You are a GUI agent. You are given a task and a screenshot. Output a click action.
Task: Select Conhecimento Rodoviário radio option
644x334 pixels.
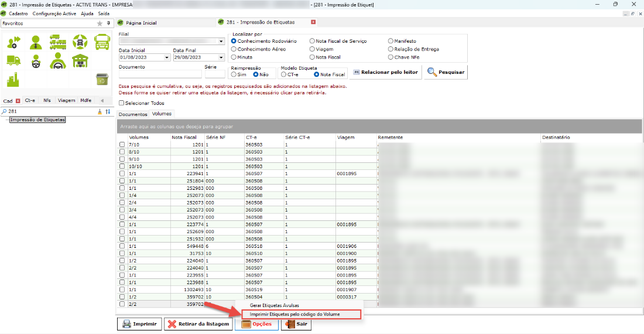[234, 41]
